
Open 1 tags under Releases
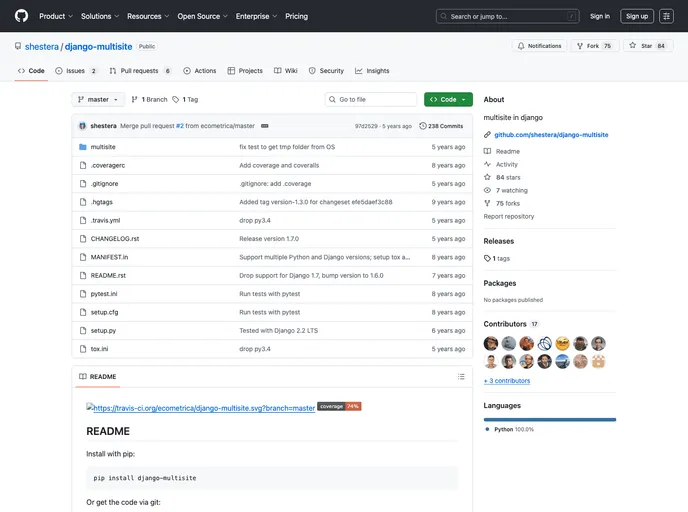point(497,258)
